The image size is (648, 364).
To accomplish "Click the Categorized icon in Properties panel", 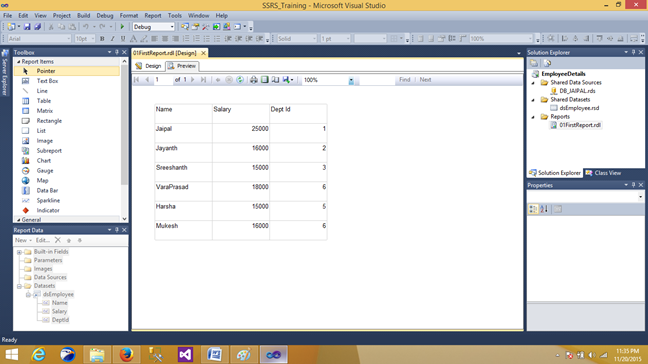I will (x=533, y=209).
